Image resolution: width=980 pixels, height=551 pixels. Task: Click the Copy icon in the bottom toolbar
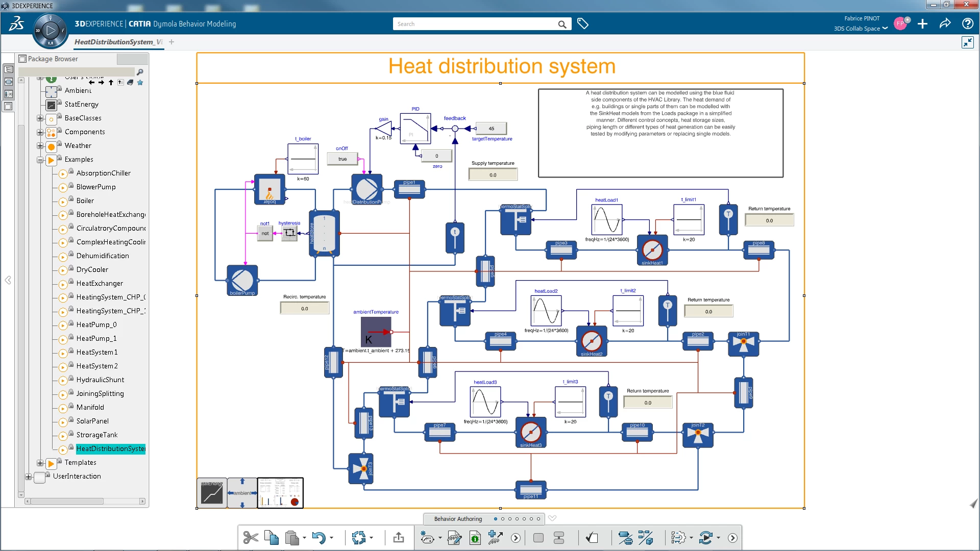271,538
